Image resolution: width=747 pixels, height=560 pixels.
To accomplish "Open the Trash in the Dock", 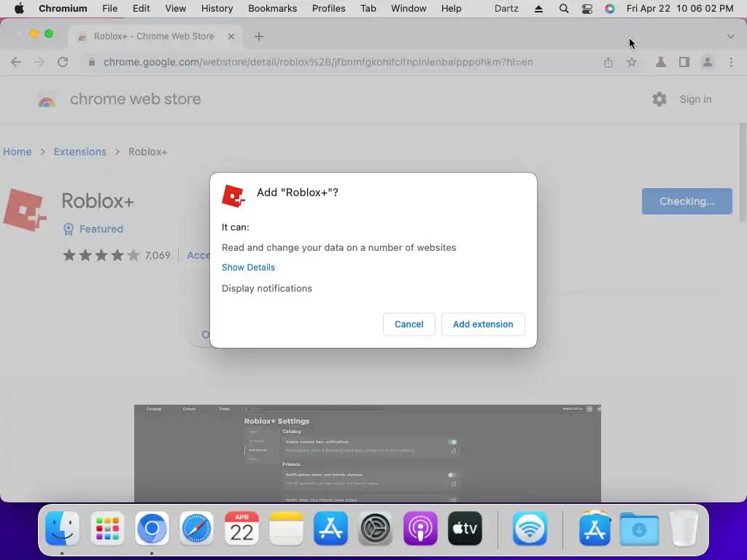I will pyautogui.click(x=684, y=529).
